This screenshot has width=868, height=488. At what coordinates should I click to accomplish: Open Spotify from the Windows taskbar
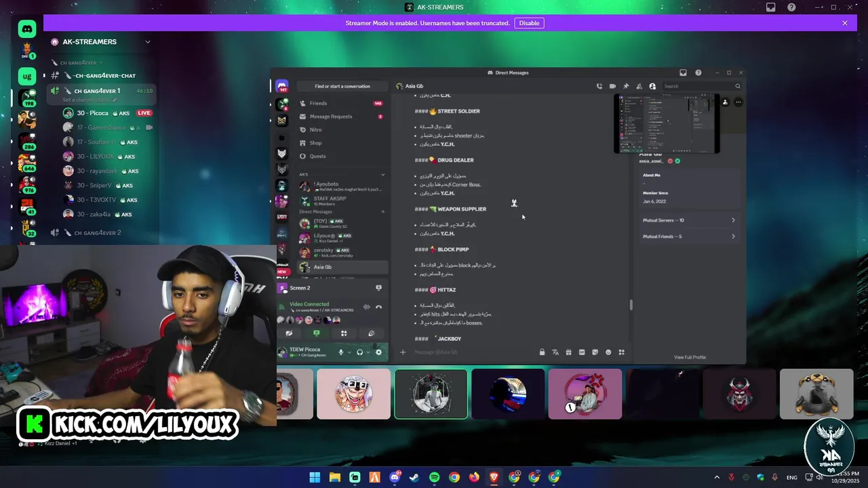434,477
